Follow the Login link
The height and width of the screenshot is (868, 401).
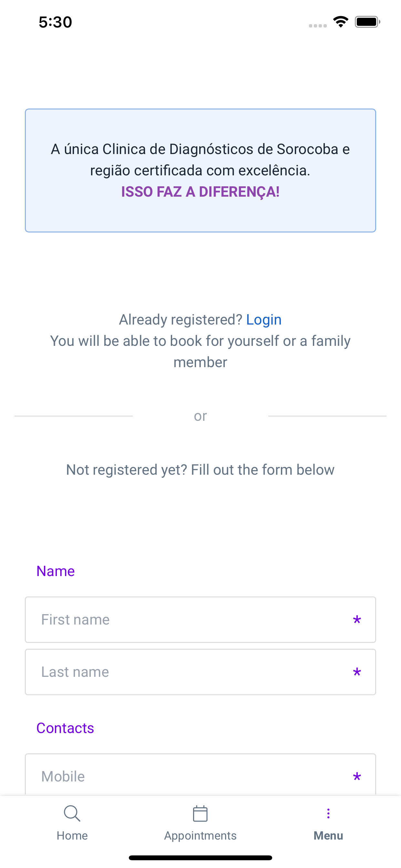[264, 319]
